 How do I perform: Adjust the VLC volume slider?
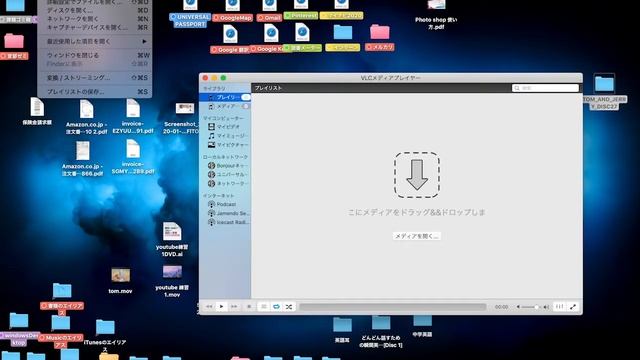[531, 307]
